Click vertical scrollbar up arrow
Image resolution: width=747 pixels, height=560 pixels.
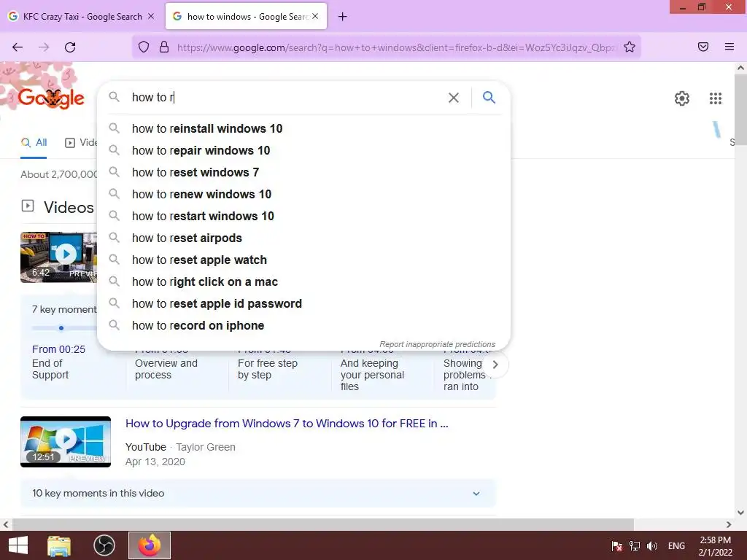(740, 68)
